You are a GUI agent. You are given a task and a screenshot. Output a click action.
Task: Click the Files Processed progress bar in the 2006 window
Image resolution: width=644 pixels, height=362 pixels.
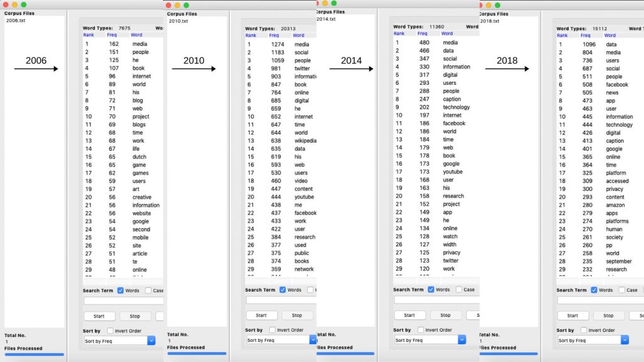pyautogui.click(x=34, y=354)
